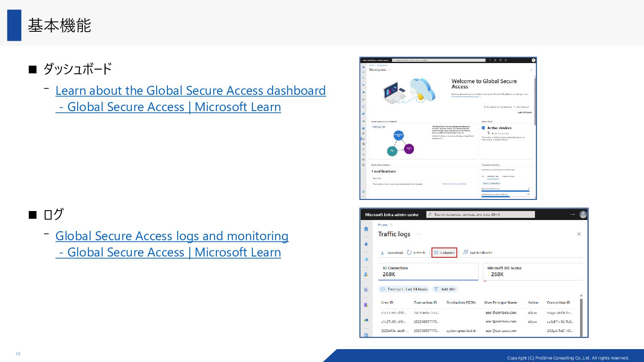
Task: Click Got feedback in Traffic logs toolbar
Action: point(477,253)
